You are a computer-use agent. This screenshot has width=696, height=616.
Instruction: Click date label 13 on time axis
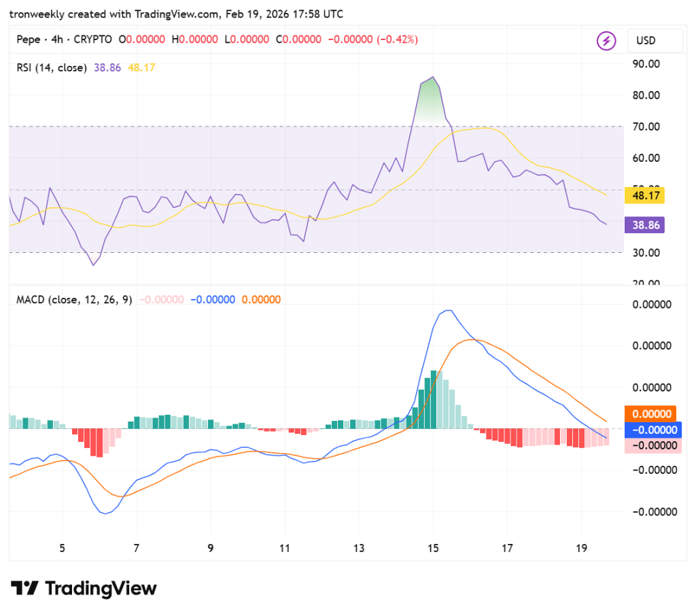[x=359, y=549]
